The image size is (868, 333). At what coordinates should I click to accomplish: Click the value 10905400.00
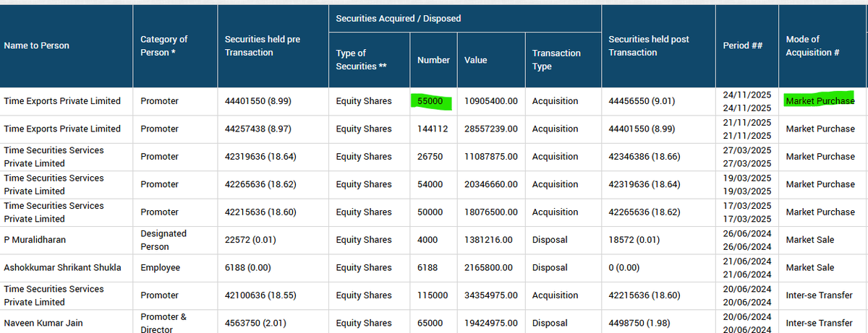(491, 101)
